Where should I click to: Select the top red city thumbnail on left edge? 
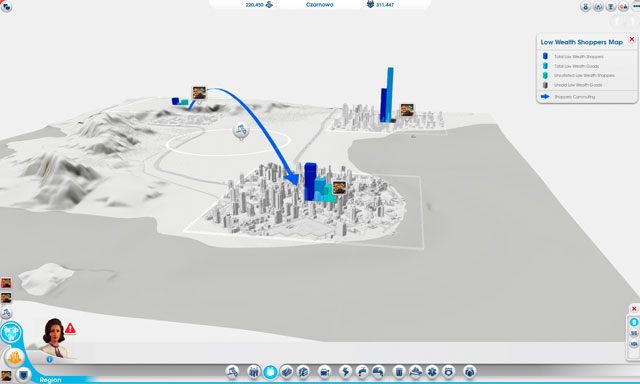point(6,283)
